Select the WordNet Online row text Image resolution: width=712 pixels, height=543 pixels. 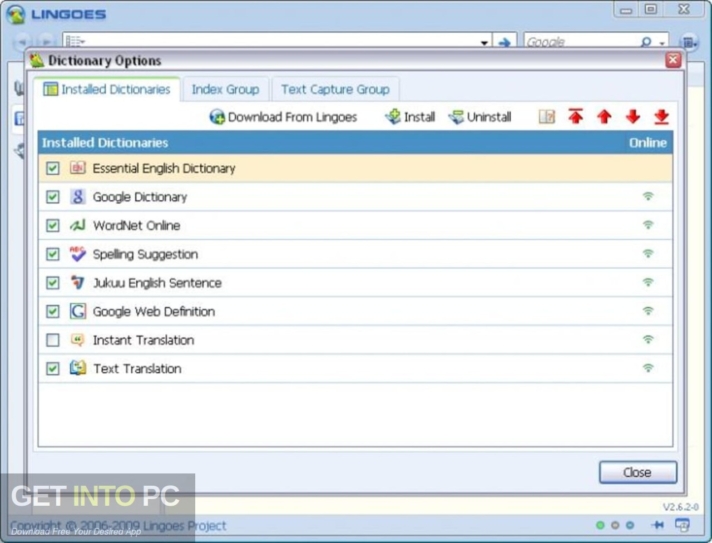[x=137, y=226]
